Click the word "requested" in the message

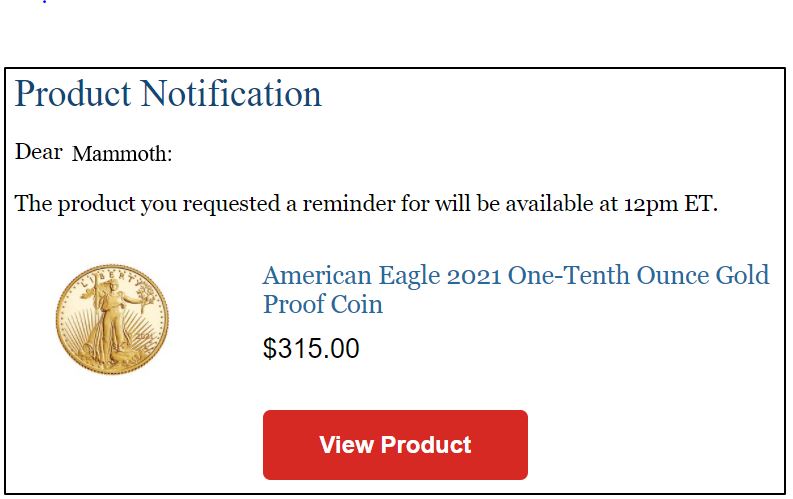[231, 205]
